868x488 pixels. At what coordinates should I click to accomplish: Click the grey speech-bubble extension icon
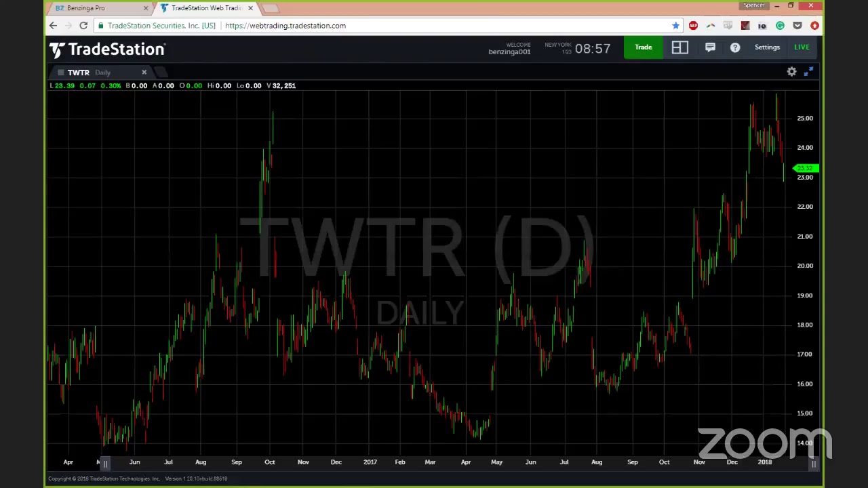coord(728,26)
